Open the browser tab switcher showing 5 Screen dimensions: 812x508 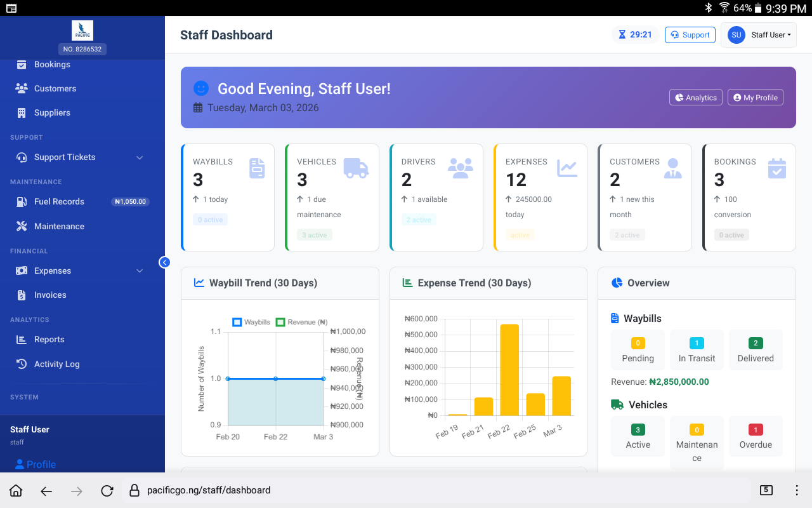coord(766,490)
